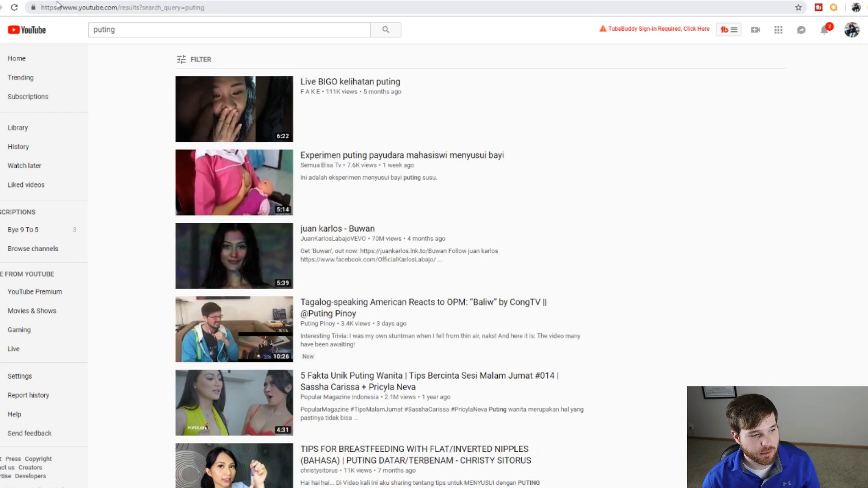
Task: Click title 'juan karlos - Buwan'
Action: tap(337, 229)
